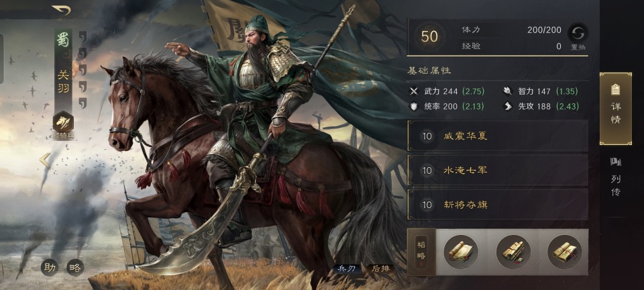Screen dimensions: 644x290
Task: Open the light cavalry troop type icon
Action: click(x=63, y=122)
